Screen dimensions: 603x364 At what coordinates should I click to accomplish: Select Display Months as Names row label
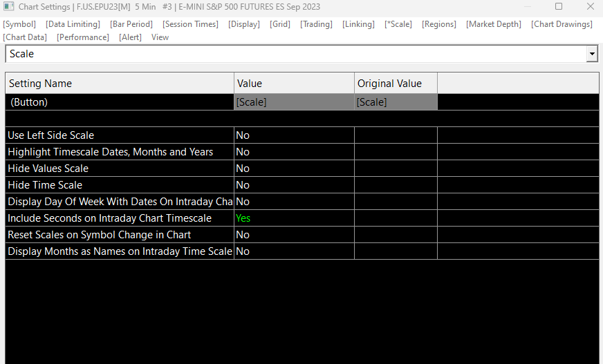point(120,251)
